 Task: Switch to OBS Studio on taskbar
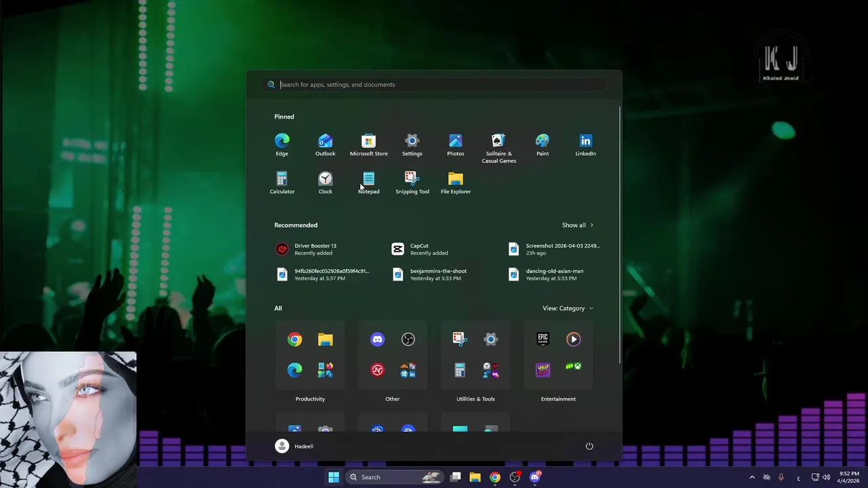[515, 477]
